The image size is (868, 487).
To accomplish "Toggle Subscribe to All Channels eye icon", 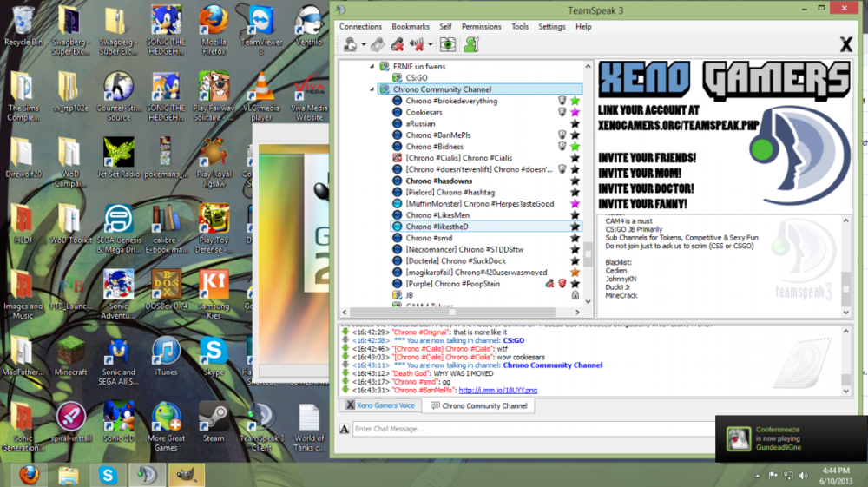I will pyautogui.click(x=448, y=45).
